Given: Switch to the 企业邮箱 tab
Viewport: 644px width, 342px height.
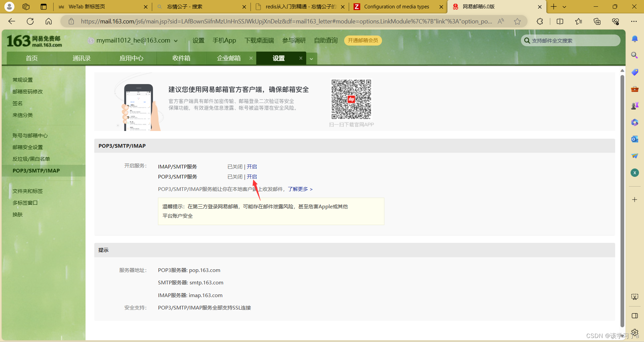Looking at the screenshot, I should coord(229,58).
